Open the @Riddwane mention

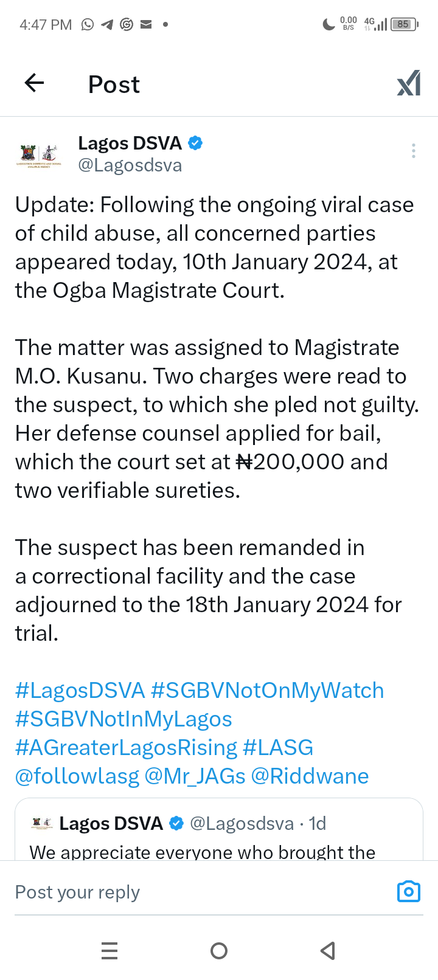(310, 776)
